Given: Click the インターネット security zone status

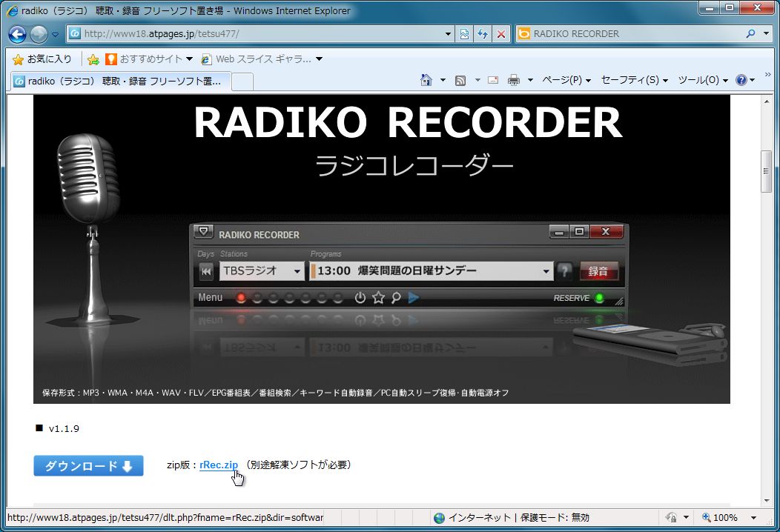Looking at the screenshot, I should pyautogui.click(x=512, y=518).
